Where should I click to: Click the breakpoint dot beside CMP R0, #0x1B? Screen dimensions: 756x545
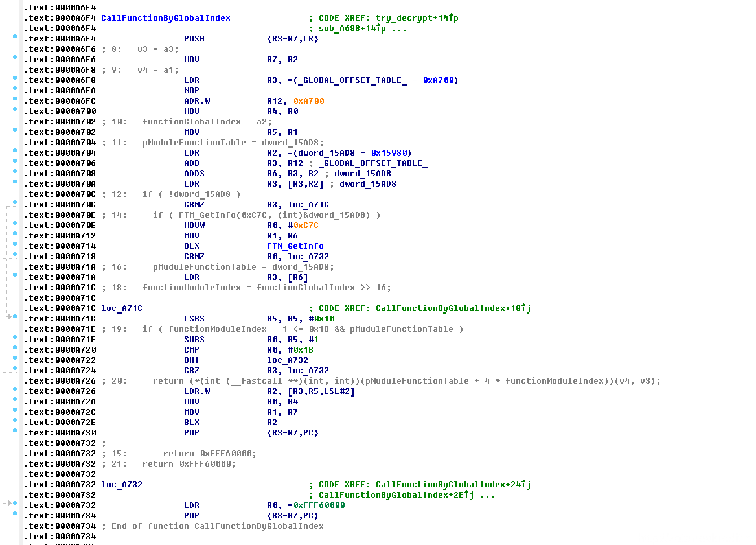pos(15,348)
